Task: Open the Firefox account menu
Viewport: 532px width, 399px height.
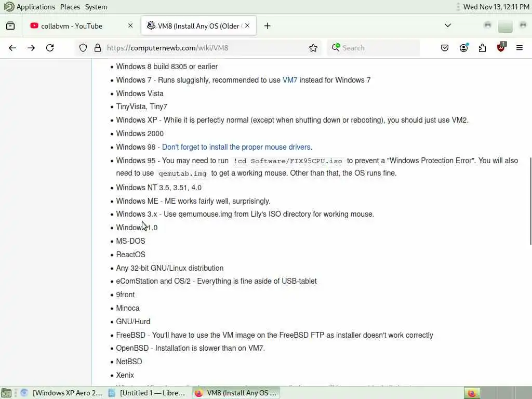Action: click(x=463, y=48)
